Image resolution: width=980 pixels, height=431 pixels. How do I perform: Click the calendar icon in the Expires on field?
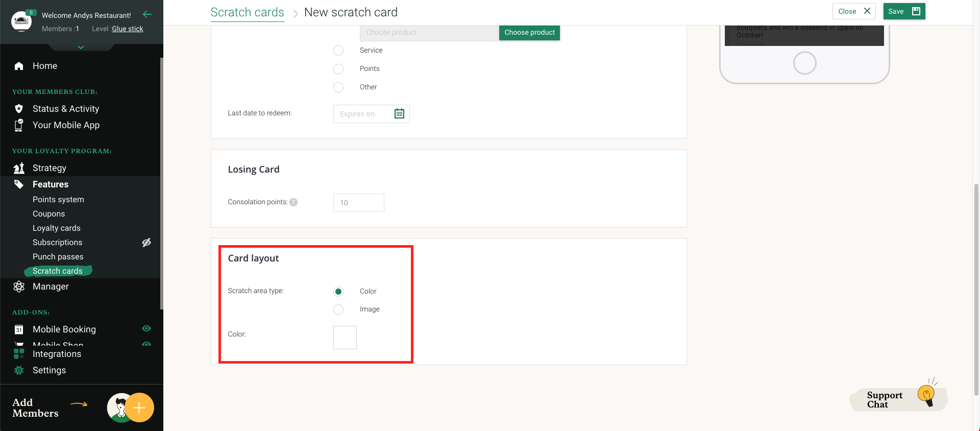pos(399,113)
